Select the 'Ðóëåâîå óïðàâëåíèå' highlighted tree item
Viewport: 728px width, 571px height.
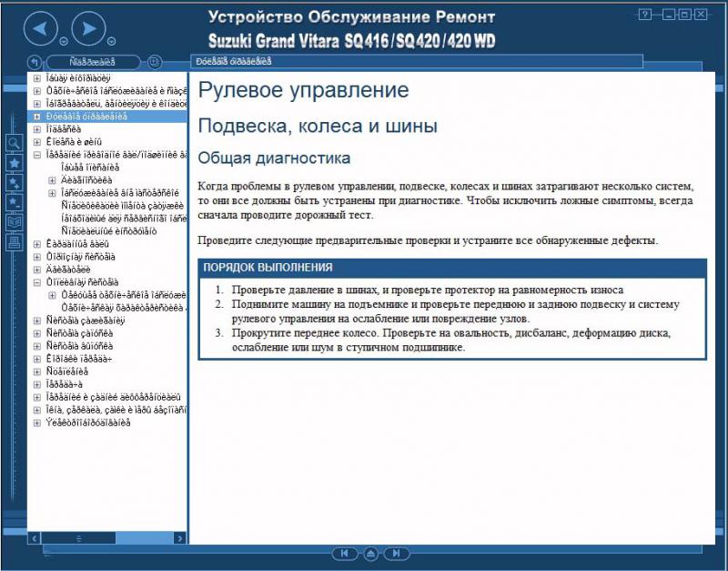click(x=86, y=117)
